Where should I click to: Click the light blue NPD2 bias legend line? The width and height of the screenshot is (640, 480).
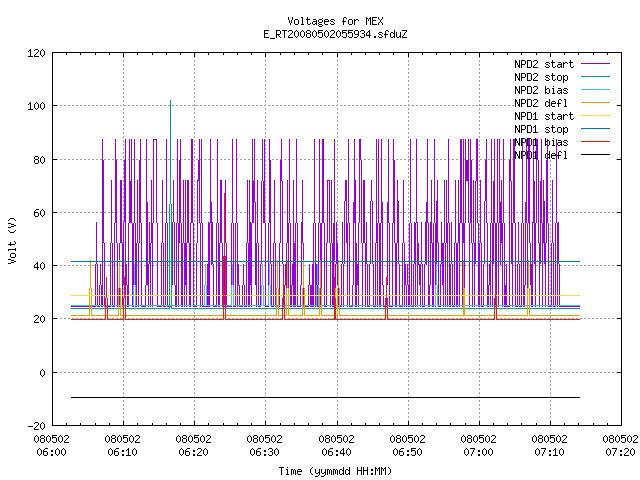point(595,90)
